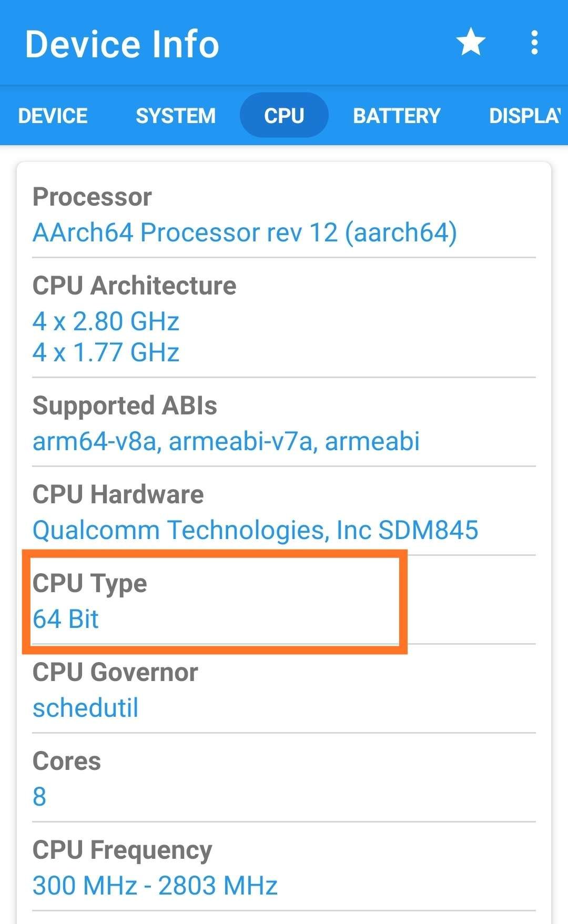This screenshot has height=924, width=568.
Task: Tap the 4 x 2.80 GHz value
Action: point(106,321)
